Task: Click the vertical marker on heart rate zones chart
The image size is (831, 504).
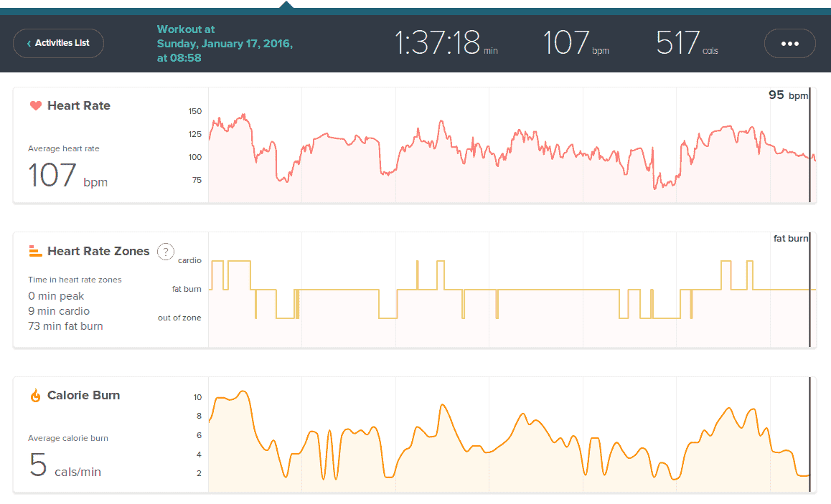Action: [x=809, y=294]
